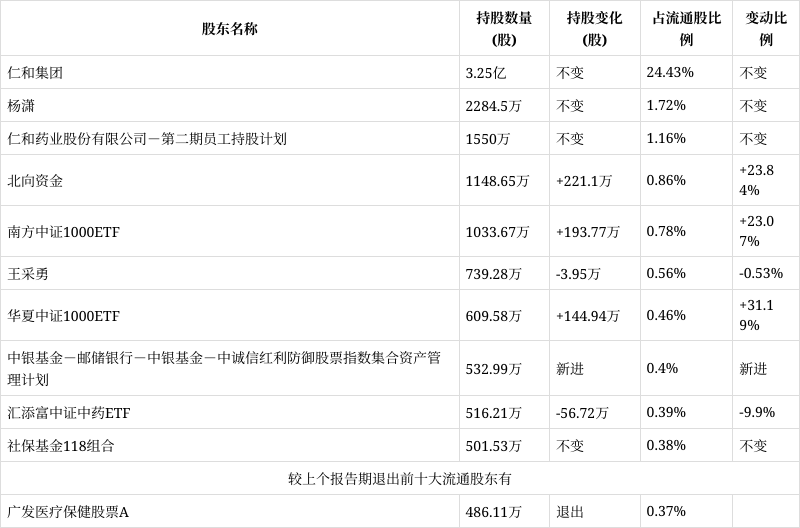Select shareholder name 汇添富中证中药ETF
Viewport: 800px width, 528px height.
click(x=69, y=412)
